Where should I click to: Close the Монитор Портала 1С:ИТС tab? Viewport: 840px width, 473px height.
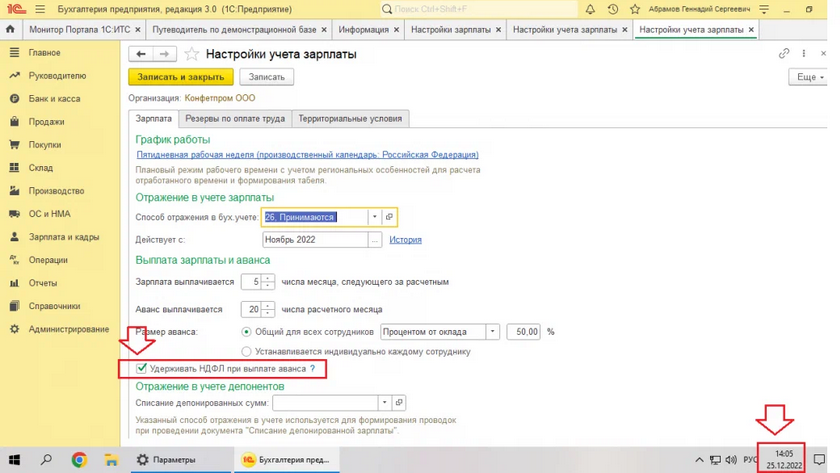(x=138, y=30)
